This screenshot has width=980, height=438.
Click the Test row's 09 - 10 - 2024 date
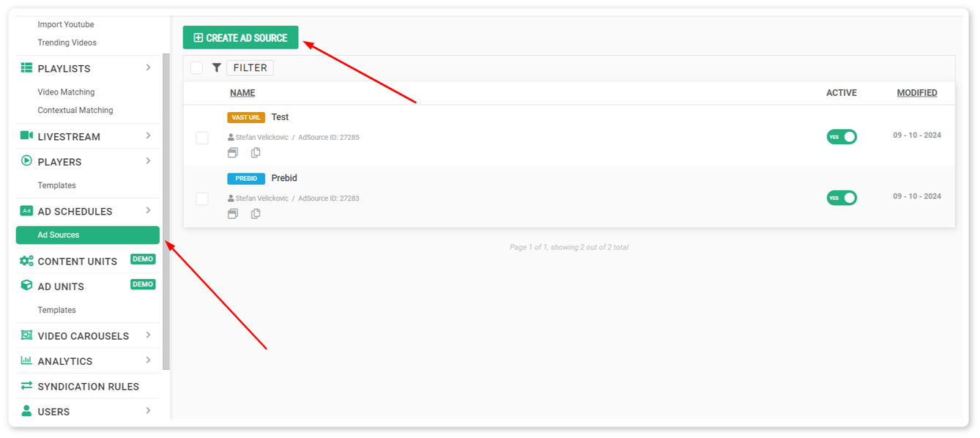coord(917,136)
